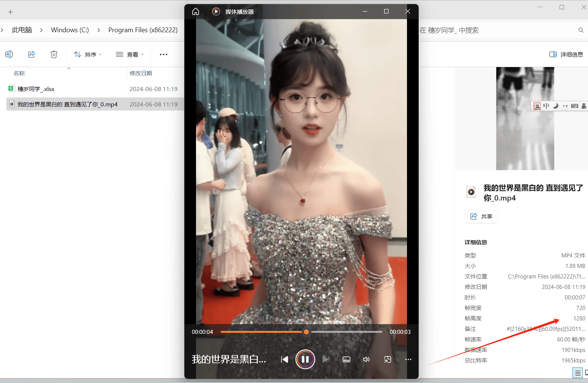Viewport: 588px width, 383px height.
Task: Click the mp4 file icon in details pane
Action: click(x=471, y=192)
